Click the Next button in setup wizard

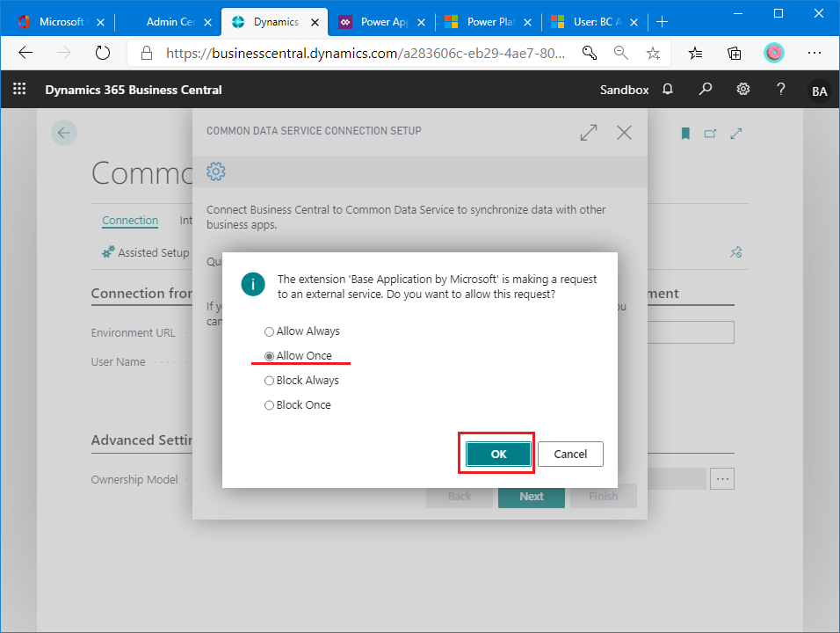click(531, 497)
